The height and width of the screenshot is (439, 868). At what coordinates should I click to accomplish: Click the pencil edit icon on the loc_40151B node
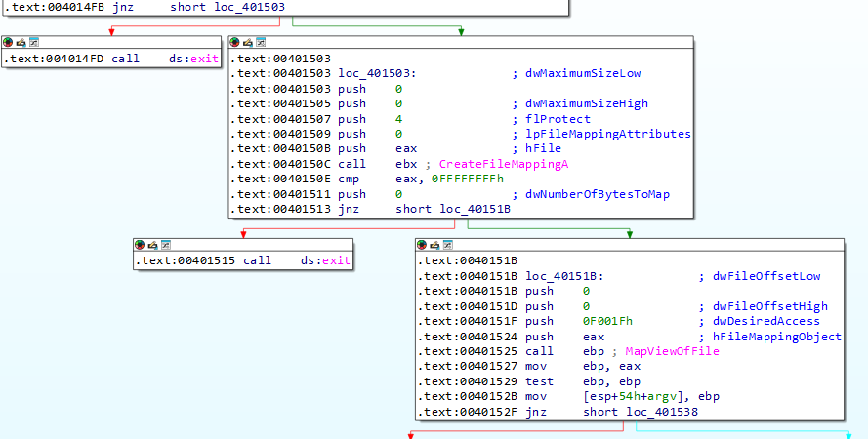click(435, 244)
